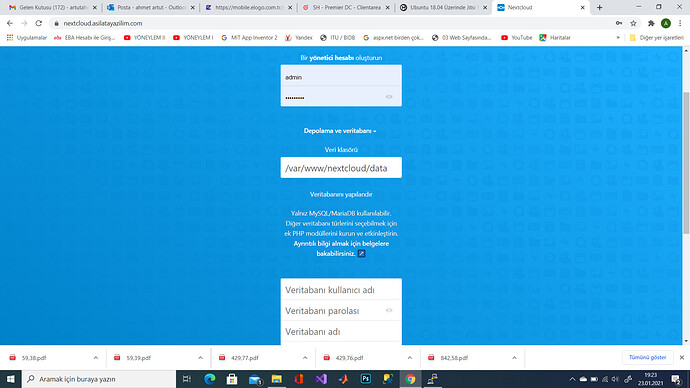Open Visual Studio from taskbar
The height and width of the screenshot is (388, 690).
321,379
